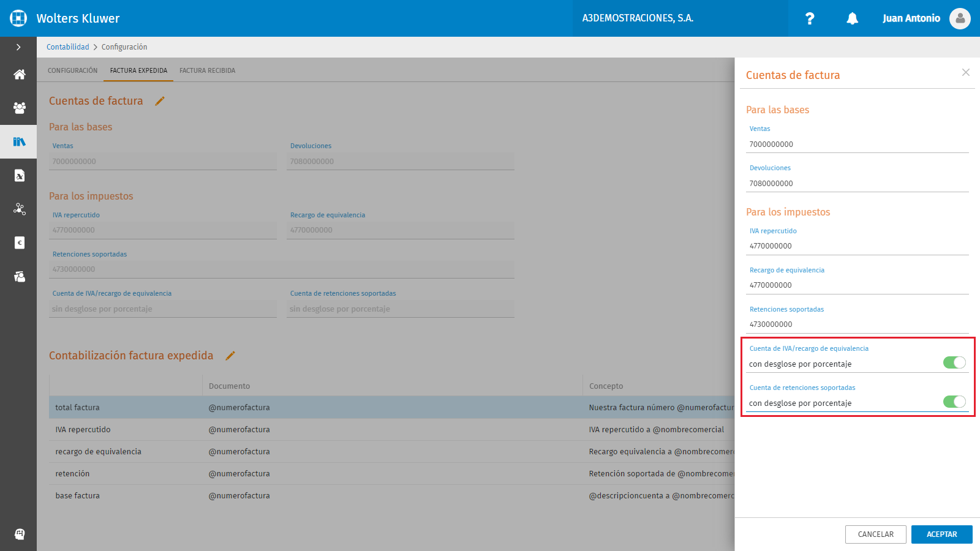Click the Recargo de equivalencia field in side panel
The width and height of the screenshot is (980, 551).
pyautogui.click(x=858, y=285)
